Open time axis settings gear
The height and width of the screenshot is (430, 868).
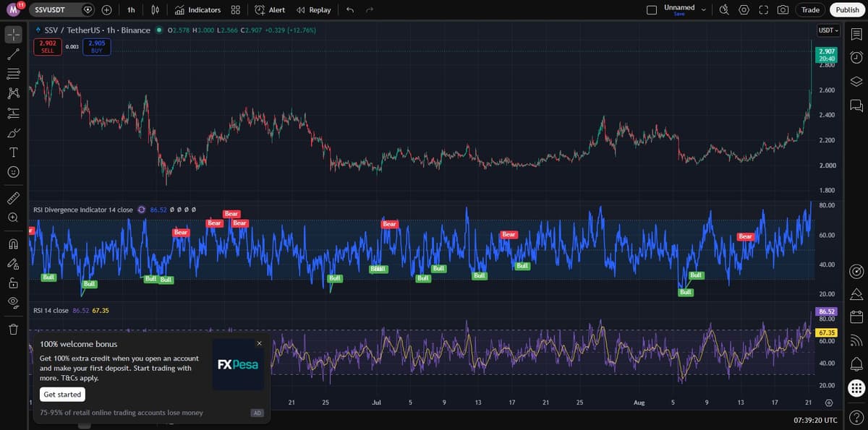(x=829, y=402)
